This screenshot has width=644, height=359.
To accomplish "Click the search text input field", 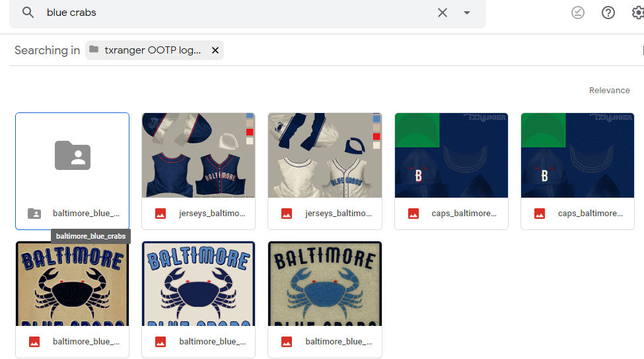I will 231,13.
